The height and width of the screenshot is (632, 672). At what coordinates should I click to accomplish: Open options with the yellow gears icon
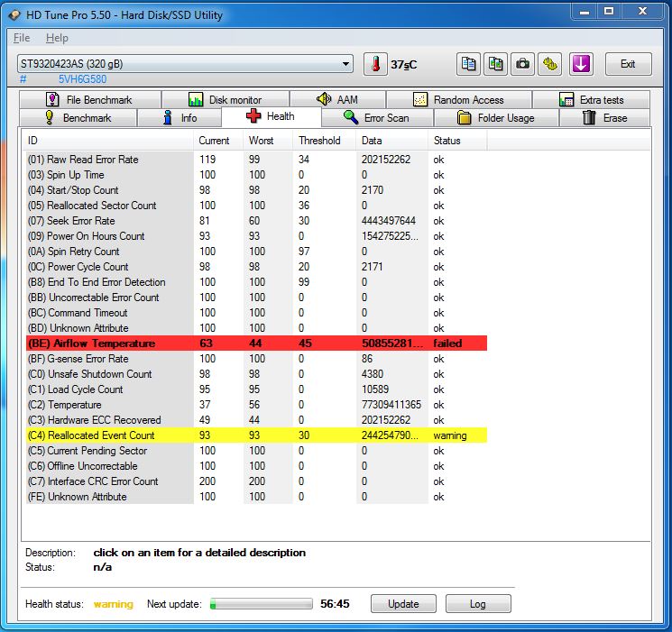pos(550,64)
